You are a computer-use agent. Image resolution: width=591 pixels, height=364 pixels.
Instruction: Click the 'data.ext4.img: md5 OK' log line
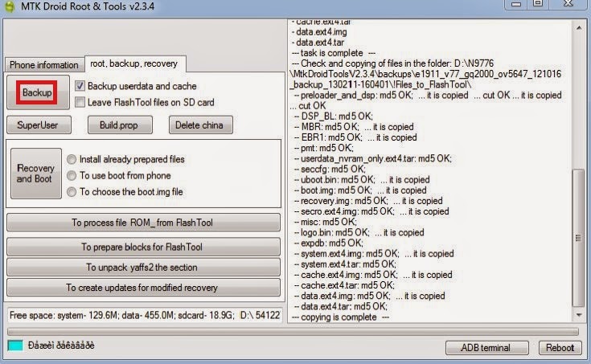pos(369,296)
